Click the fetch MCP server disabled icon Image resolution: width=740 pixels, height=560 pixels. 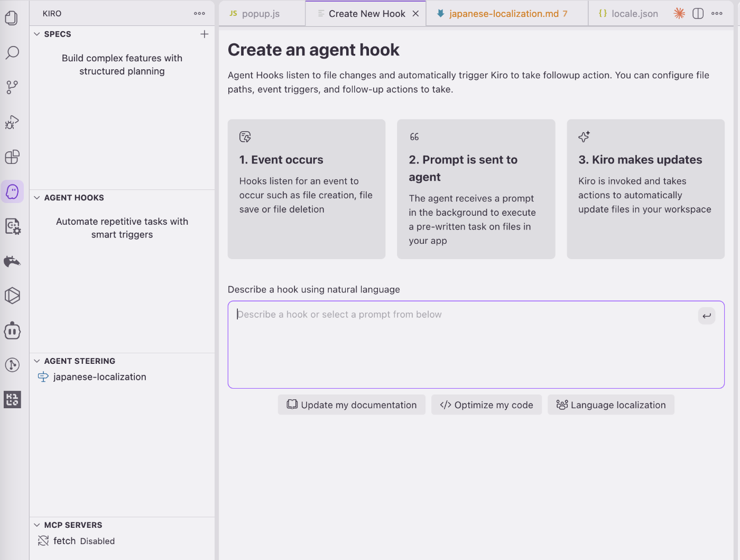(x=43, y=541)
